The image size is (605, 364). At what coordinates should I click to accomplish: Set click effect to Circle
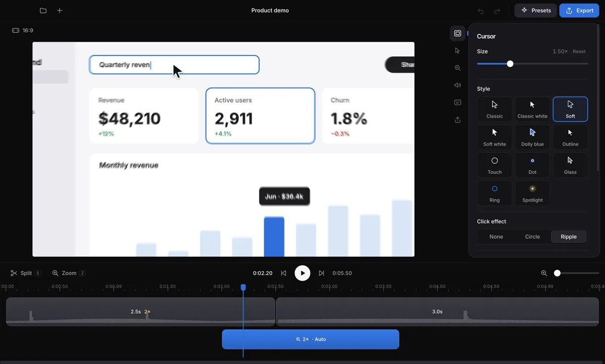pos(532,237)
